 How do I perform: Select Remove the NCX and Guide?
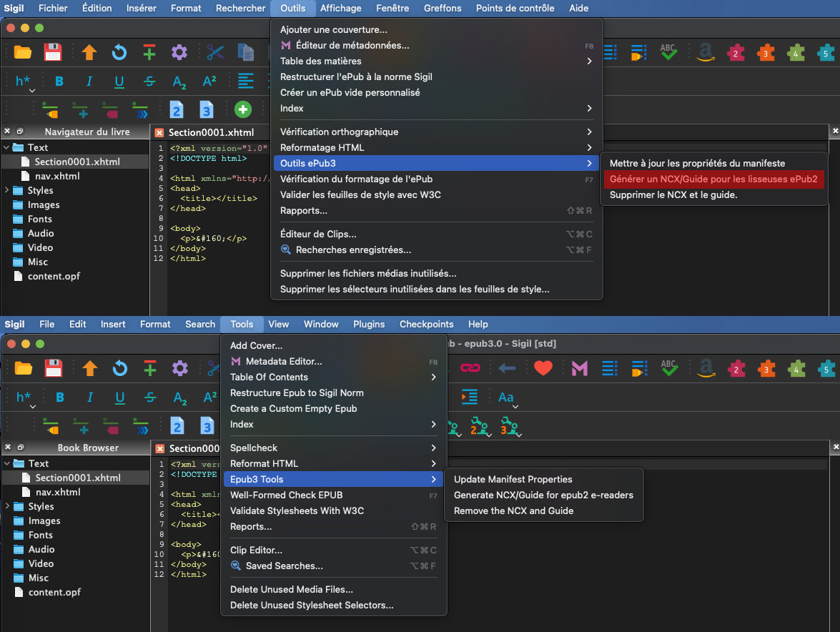[x=513, y=510]
